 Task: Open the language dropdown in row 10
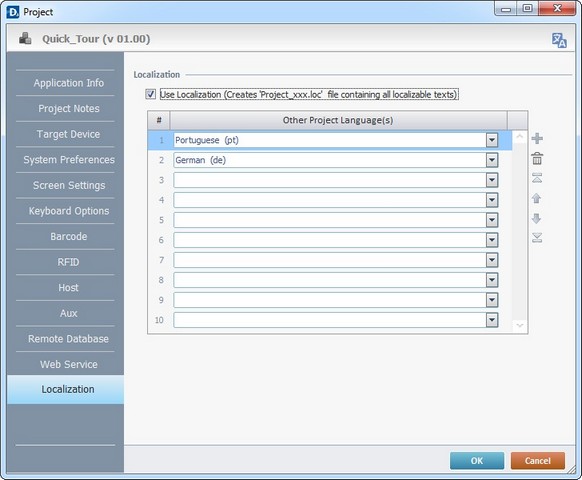(492, 320)
